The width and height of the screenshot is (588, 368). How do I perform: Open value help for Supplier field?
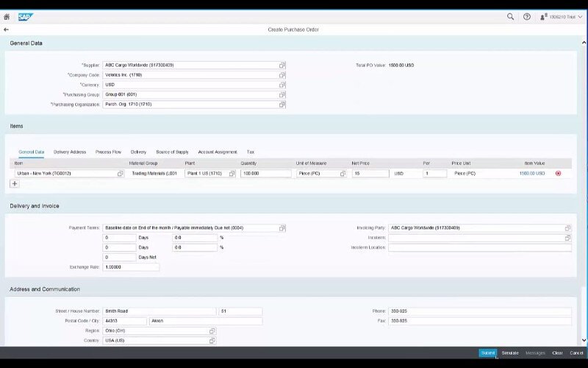(282, 66)
